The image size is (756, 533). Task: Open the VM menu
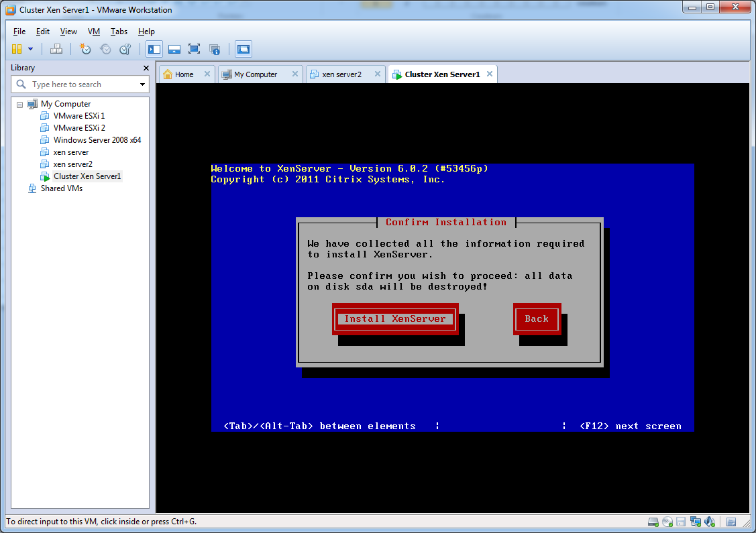pos(94,32)
